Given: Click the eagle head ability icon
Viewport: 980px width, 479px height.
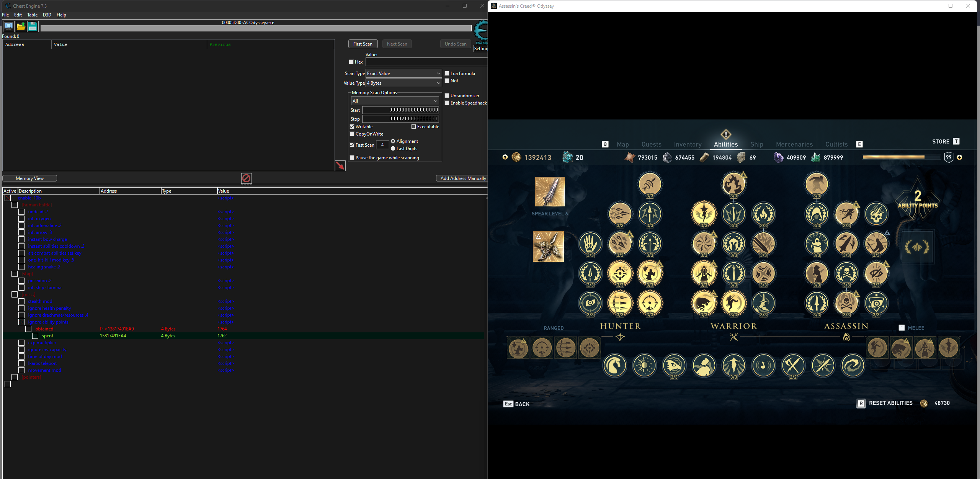Looking at the screenshot, I should coord(674,365).
